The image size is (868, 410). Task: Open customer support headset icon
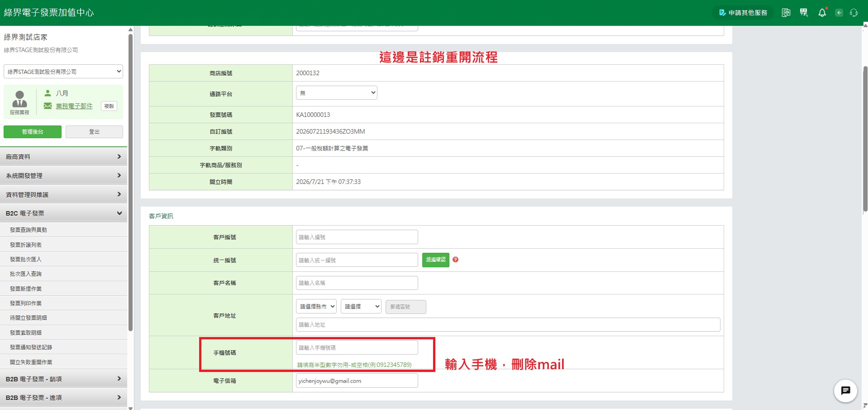854,13
